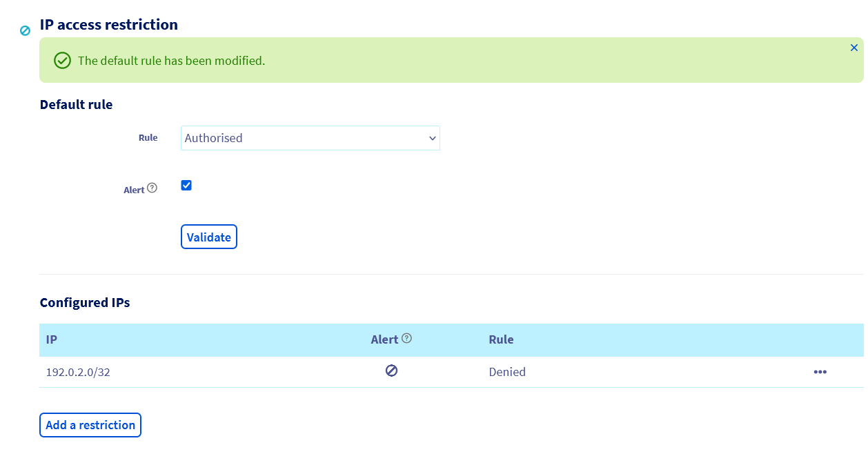The height and width of the screenshot is (454, 868).
Task: Click the green checkmark in the success banner
Action: pos(62,61)
